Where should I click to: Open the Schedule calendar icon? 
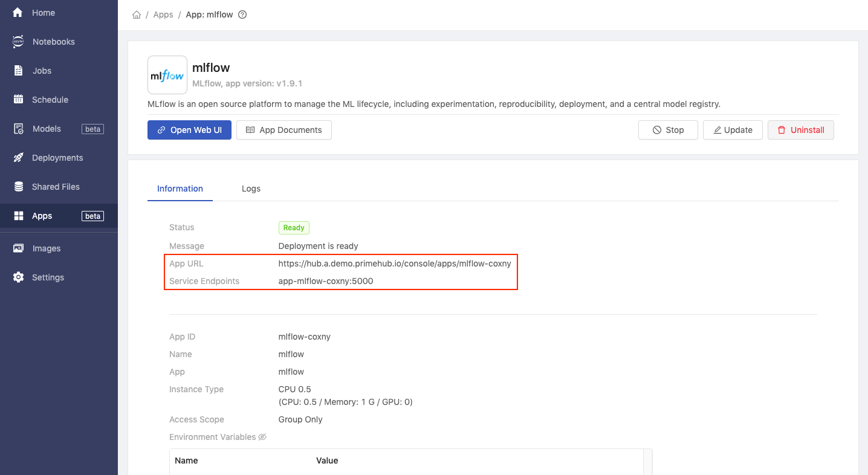(x=18, y=100)
